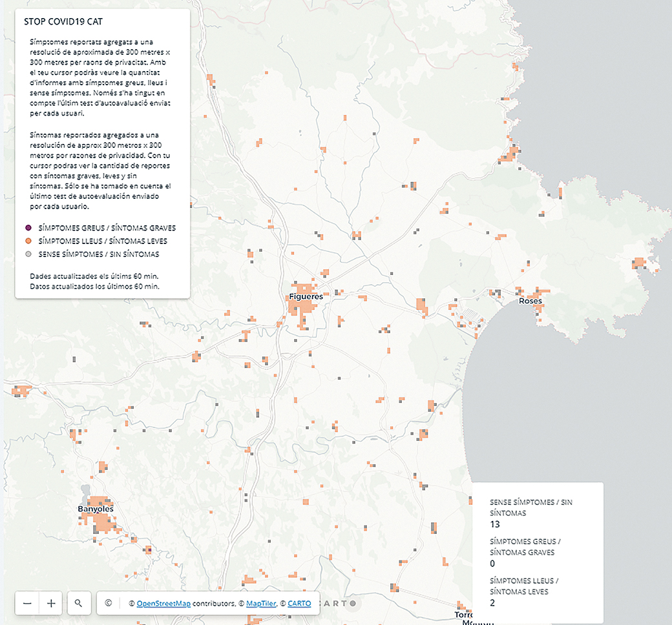
Task: Click the mild symptoms count 2 in popup
Action: [x=492, y=602]
